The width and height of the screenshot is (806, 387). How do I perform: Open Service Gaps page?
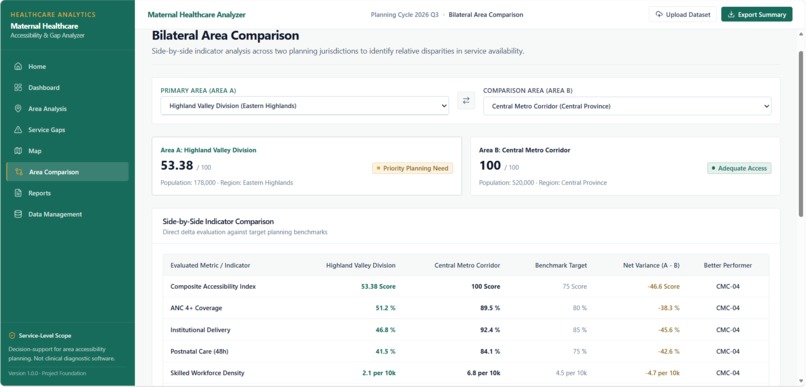pos(67,130)
